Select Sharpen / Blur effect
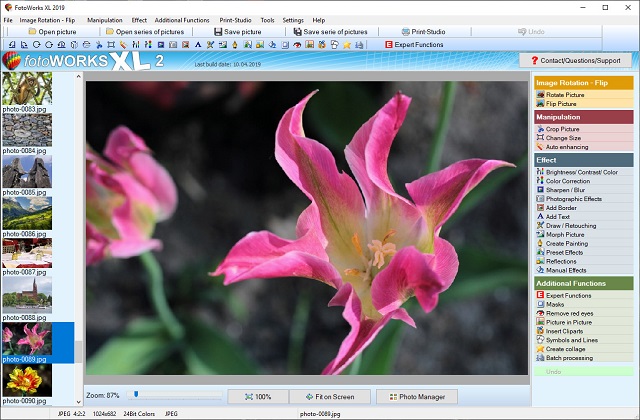 point(566,189)
